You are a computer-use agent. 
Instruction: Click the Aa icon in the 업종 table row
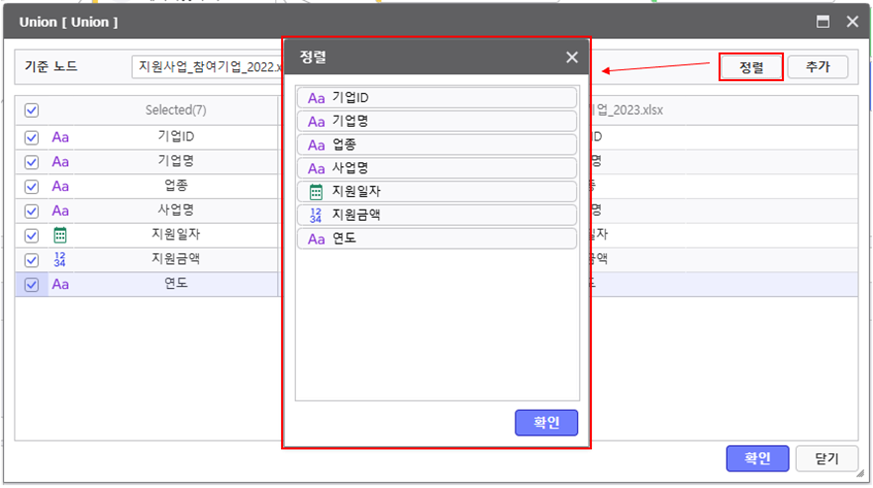pos(60,186)
